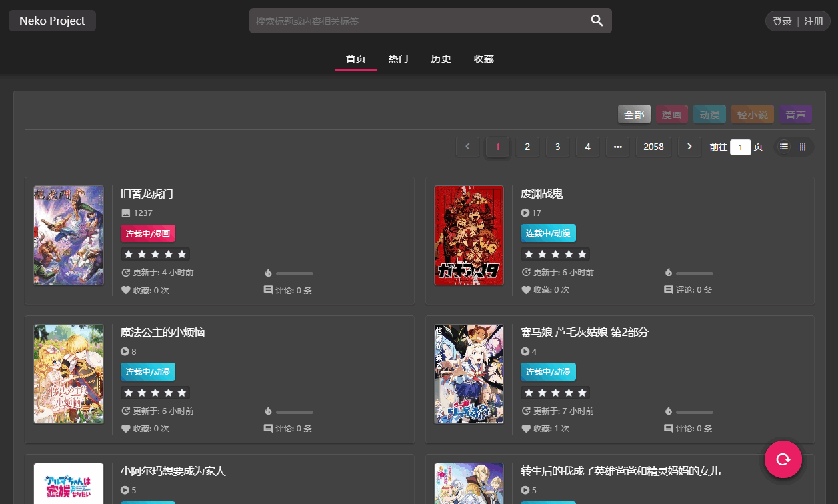Viewport: 838px width, 504px height.
Task: Open the 历史 tab
Action: (x=441, y=59)
